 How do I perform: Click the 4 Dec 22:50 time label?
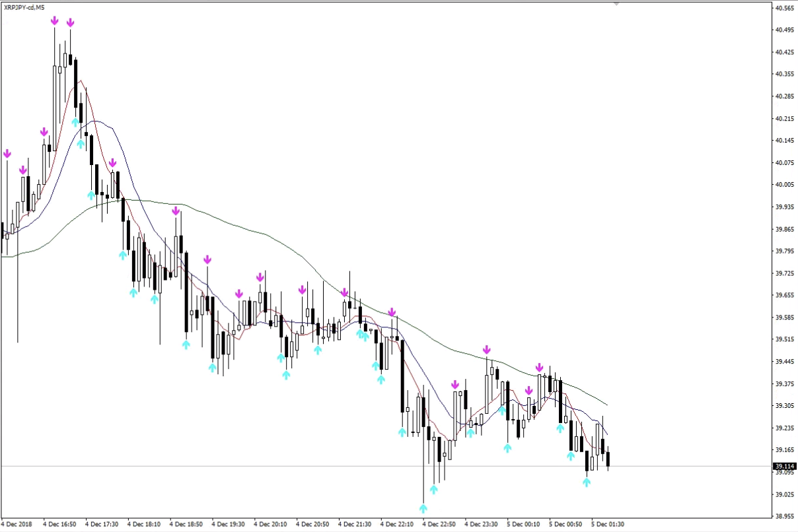tap(439, 525)
